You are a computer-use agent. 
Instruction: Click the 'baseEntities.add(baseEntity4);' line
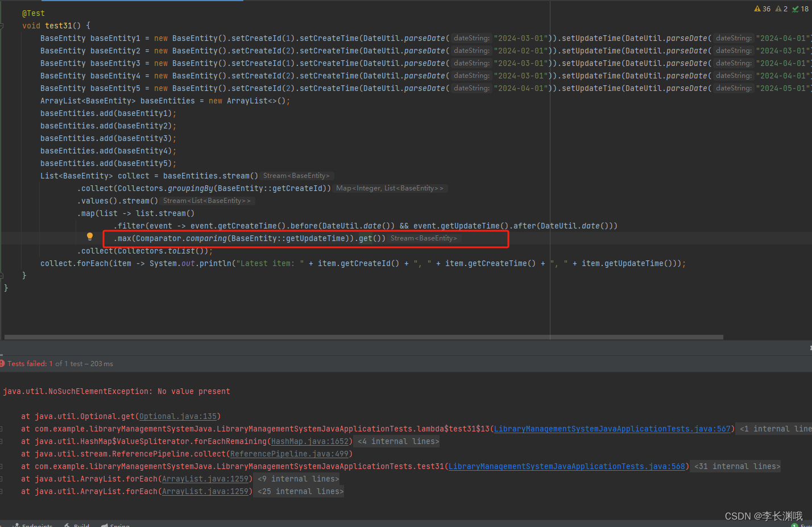[109, 151]
